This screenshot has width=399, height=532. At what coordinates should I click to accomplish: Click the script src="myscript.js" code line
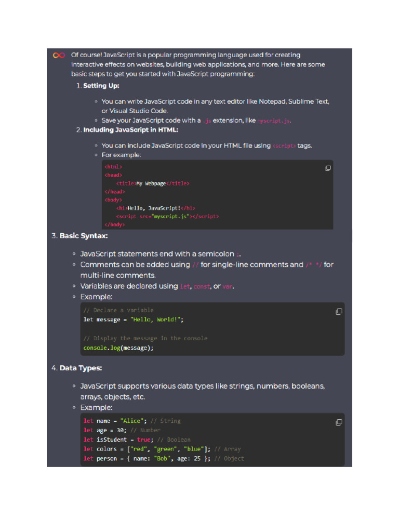(167, 216)
